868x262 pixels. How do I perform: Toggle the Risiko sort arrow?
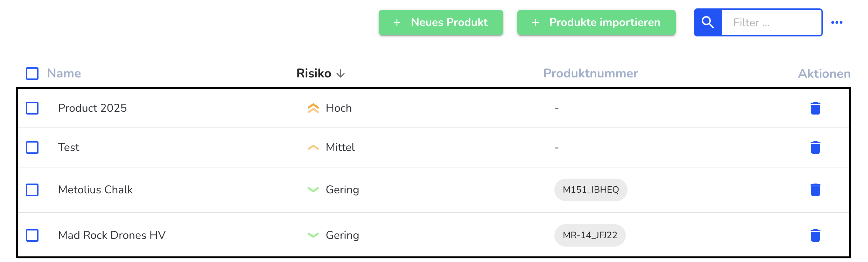click(341, 74)
